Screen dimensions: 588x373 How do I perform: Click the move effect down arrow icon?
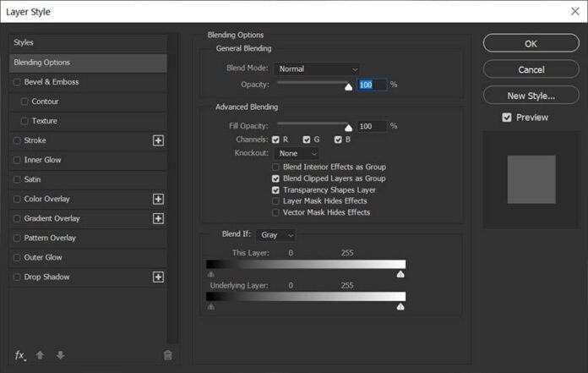pos(60,354)
